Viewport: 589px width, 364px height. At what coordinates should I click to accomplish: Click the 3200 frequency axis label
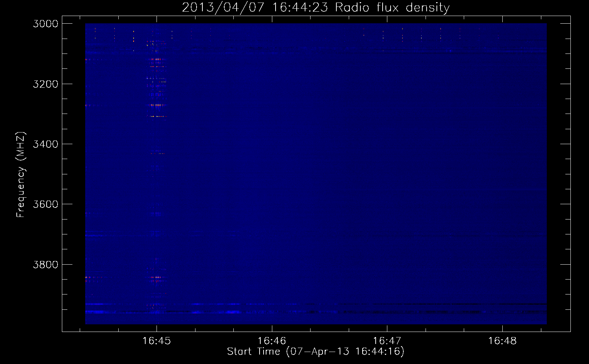pyautogui.click(x=46, y=84)
